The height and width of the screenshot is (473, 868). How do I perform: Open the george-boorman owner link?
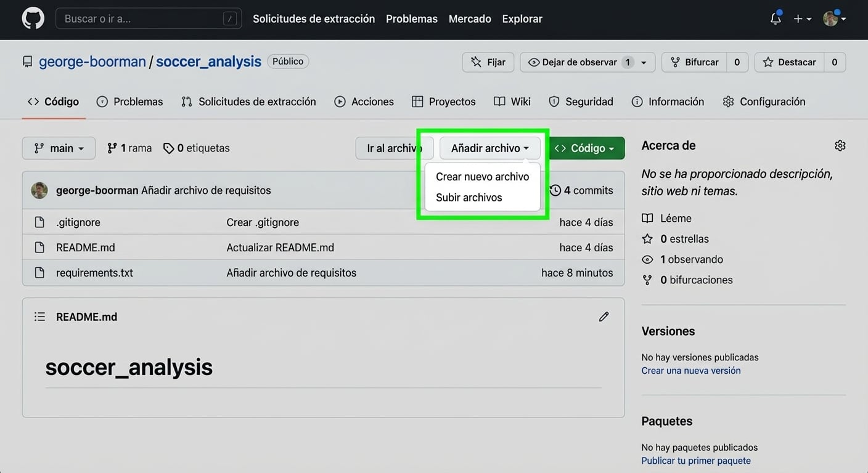click(x=92, y=62)
